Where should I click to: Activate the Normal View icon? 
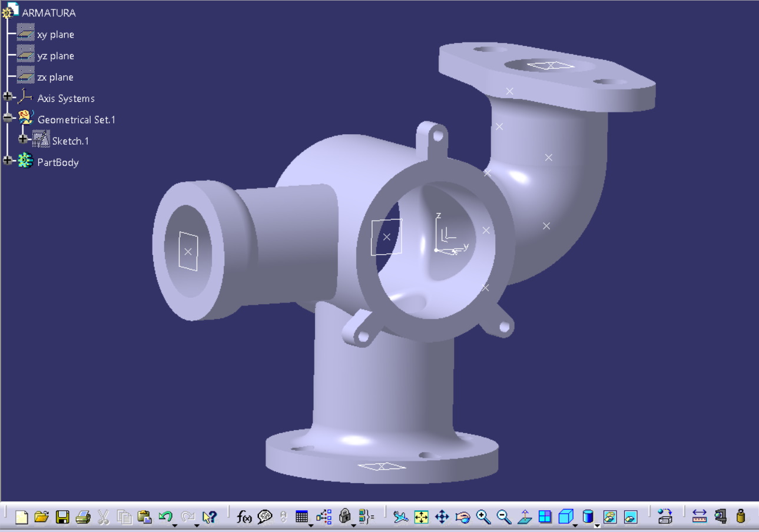point(525,517)
